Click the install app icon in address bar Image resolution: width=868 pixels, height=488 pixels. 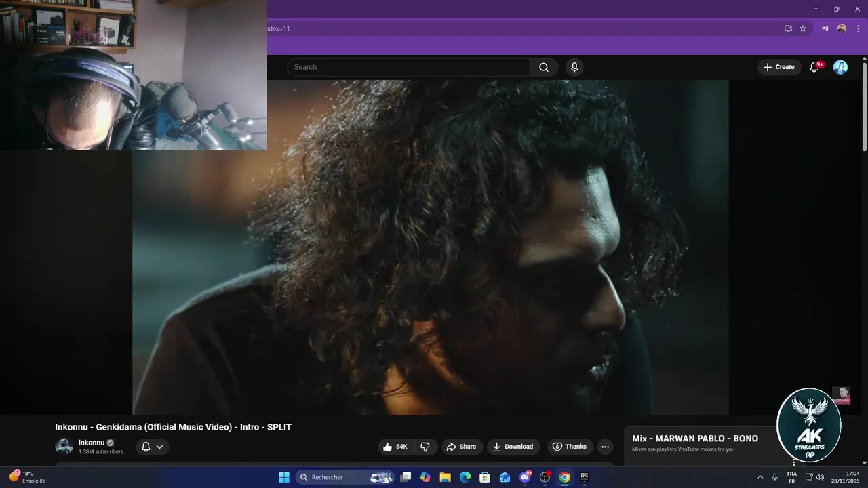click(788, 28)
